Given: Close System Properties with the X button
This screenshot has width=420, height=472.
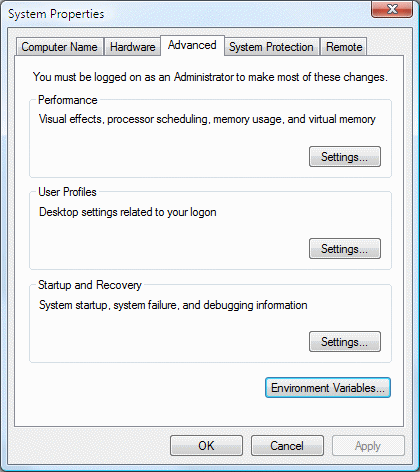Looking at the screenshot, I should point(392,9).
